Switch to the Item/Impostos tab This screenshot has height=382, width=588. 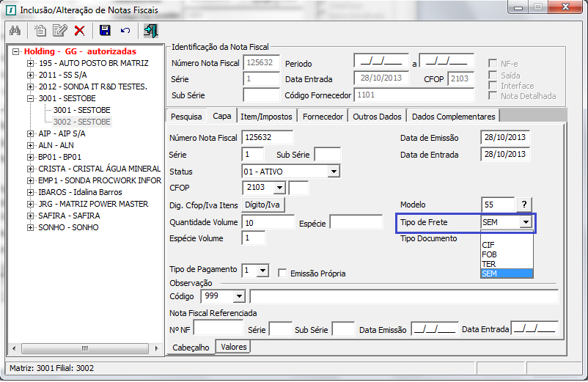267,117
